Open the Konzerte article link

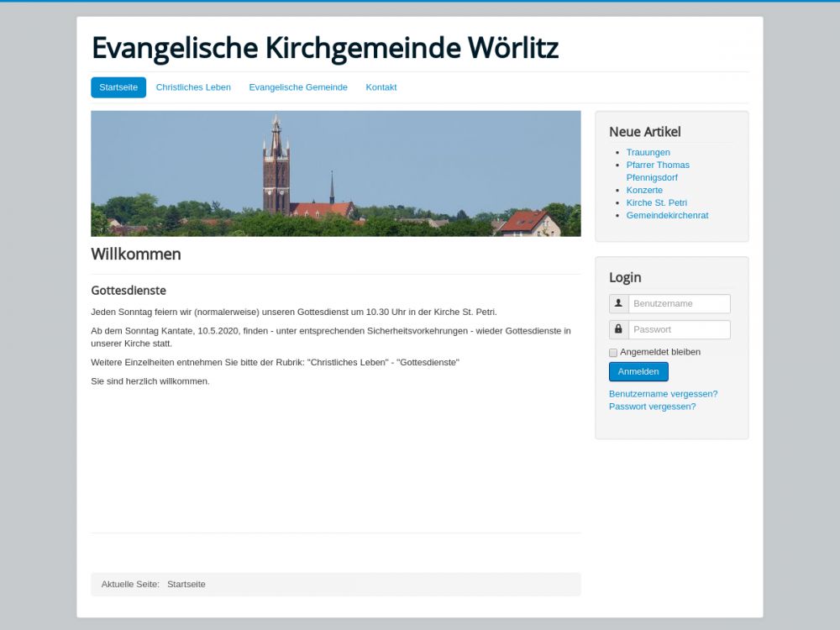[x=644, y=190]
